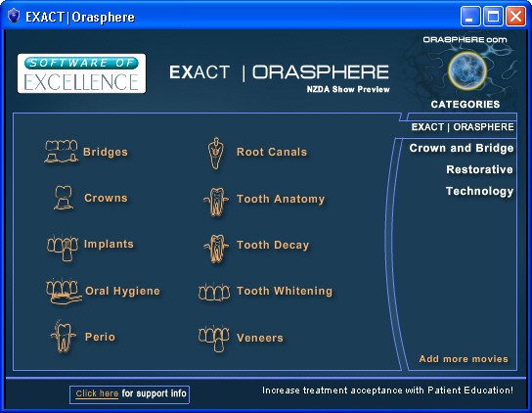Click the Veneers teeth icon
The width and height of the screenshot is (532, 413).
(214, 339)
